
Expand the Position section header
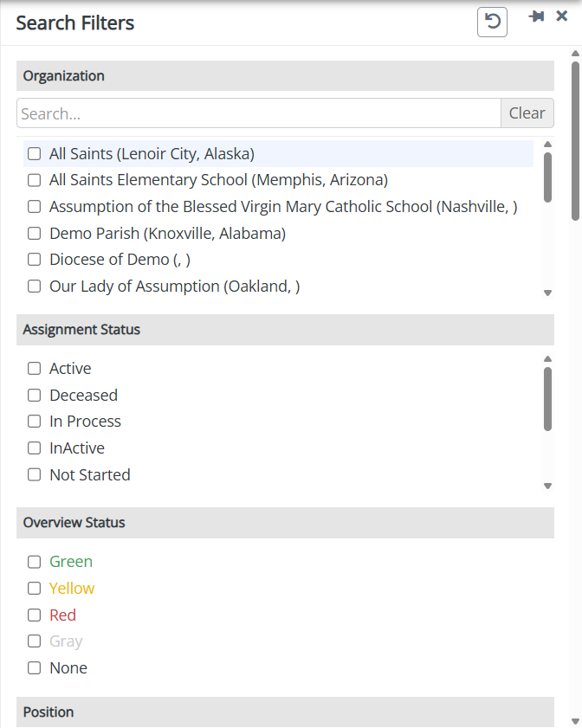click(x=285, y=712)
